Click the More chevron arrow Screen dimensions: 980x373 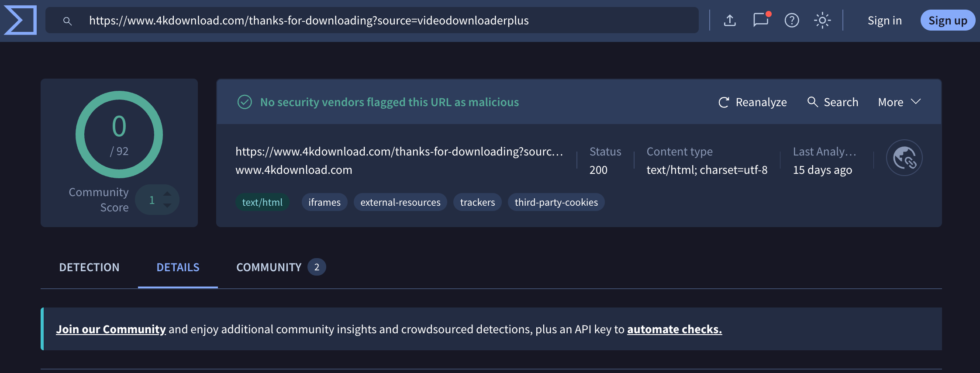click(916, 101)
